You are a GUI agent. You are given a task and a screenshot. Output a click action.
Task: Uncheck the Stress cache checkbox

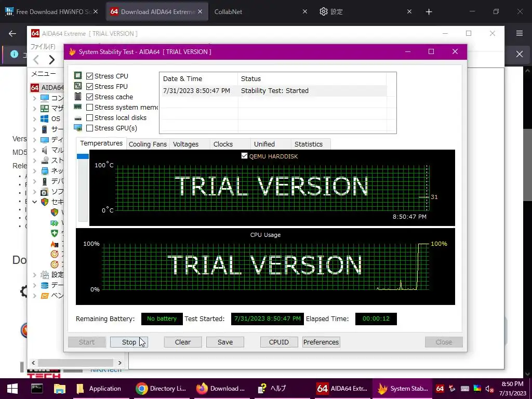tap(89, 97)
